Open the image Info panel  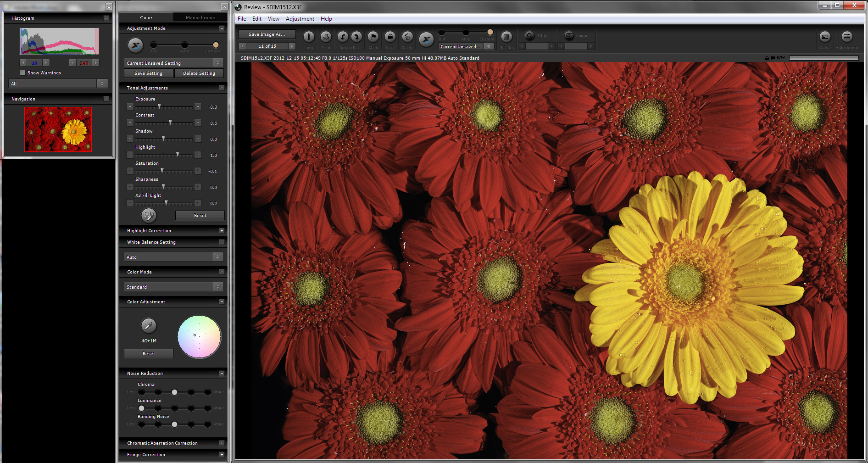point(309,37)
